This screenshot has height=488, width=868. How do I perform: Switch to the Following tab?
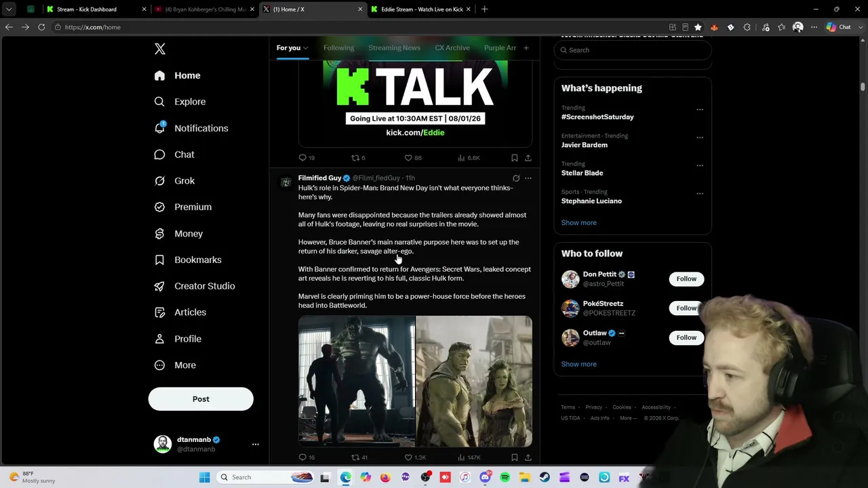coord(338,48)
